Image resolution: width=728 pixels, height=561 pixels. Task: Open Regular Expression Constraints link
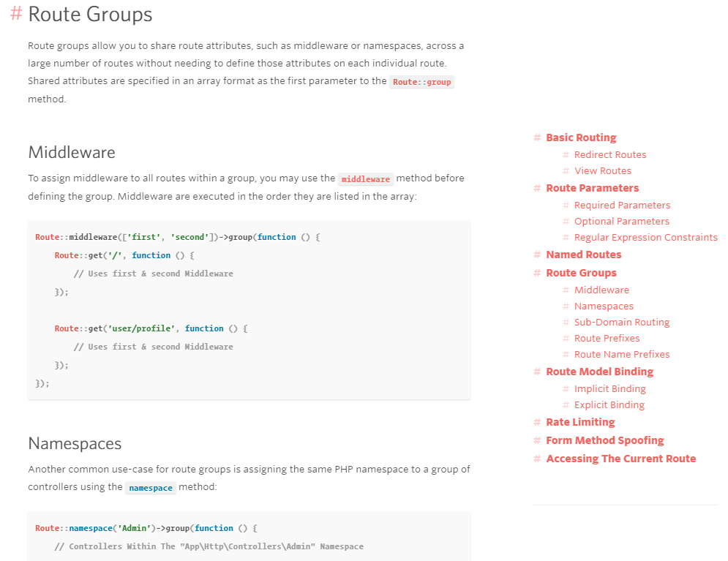pyautogui.click(x=646, y=237)
